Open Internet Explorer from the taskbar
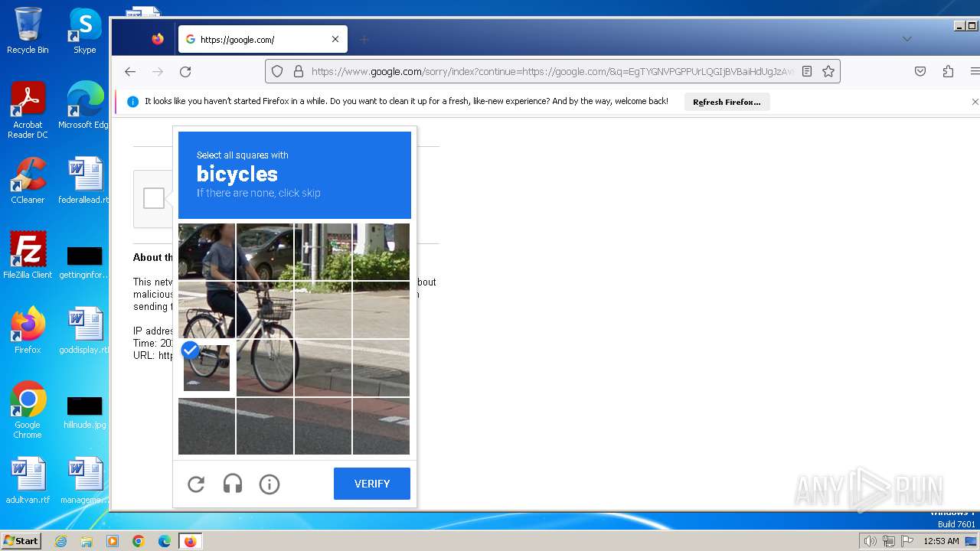980x551 pixels. click(61, 541)
